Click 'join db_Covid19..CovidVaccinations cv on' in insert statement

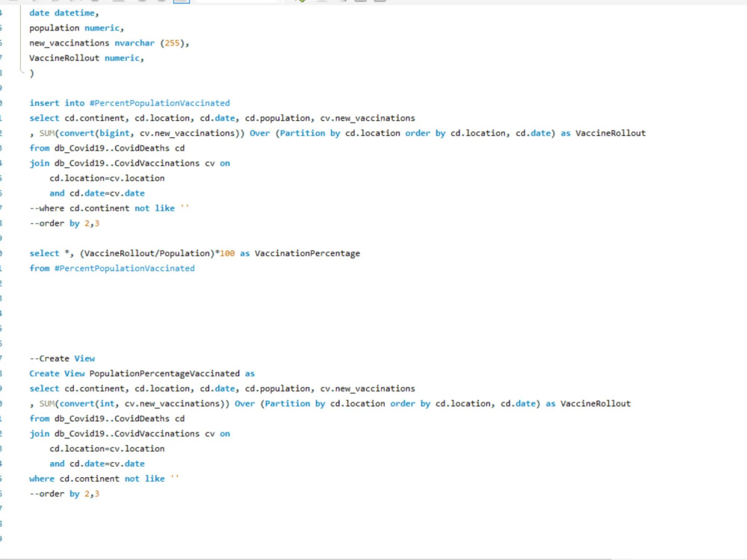(129, 164)
